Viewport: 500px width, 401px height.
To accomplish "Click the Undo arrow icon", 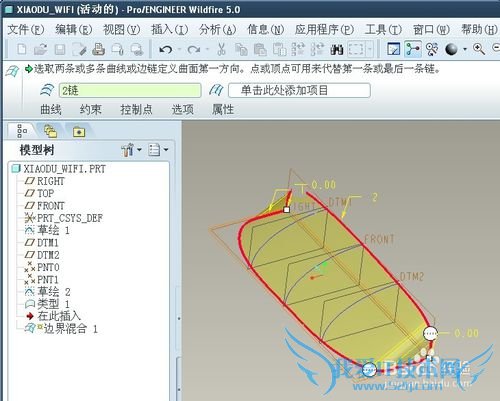I will click(166, 50).
